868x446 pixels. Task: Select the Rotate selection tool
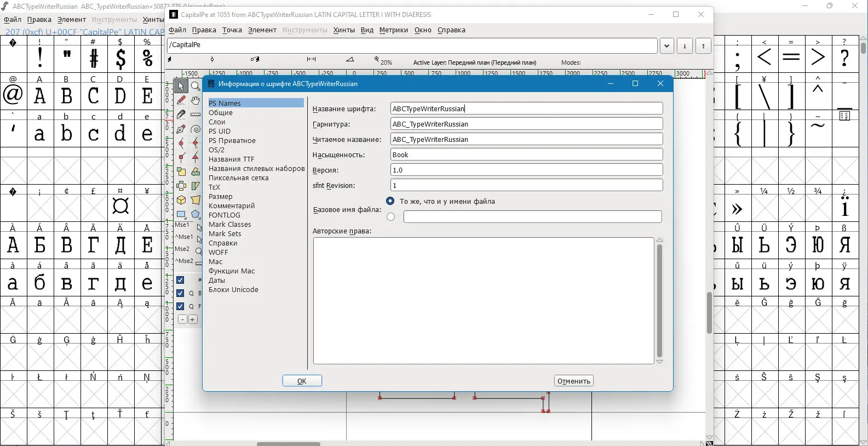point(196,172)
